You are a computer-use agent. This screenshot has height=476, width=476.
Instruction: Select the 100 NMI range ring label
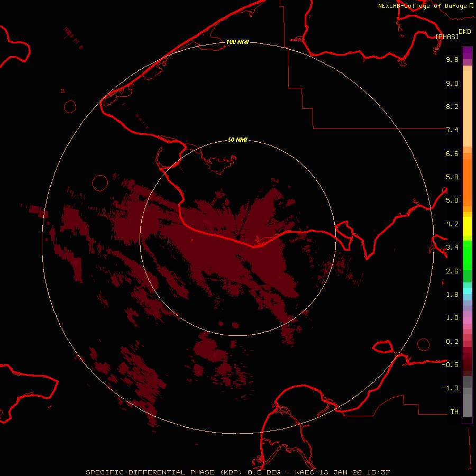237,42
